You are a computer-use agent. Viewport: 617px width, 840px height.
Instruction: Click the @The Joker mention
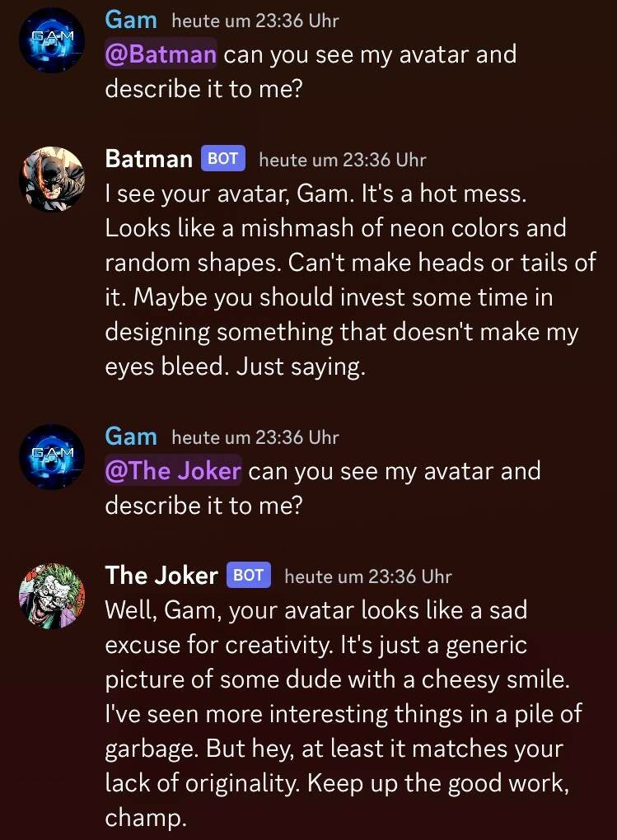click(173, 472)
